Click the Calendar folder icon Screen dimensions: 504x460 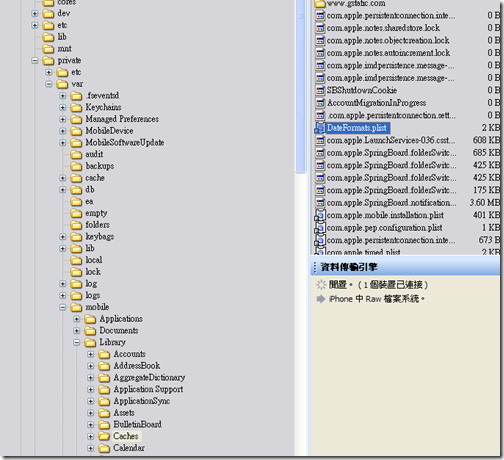point(104,448)
